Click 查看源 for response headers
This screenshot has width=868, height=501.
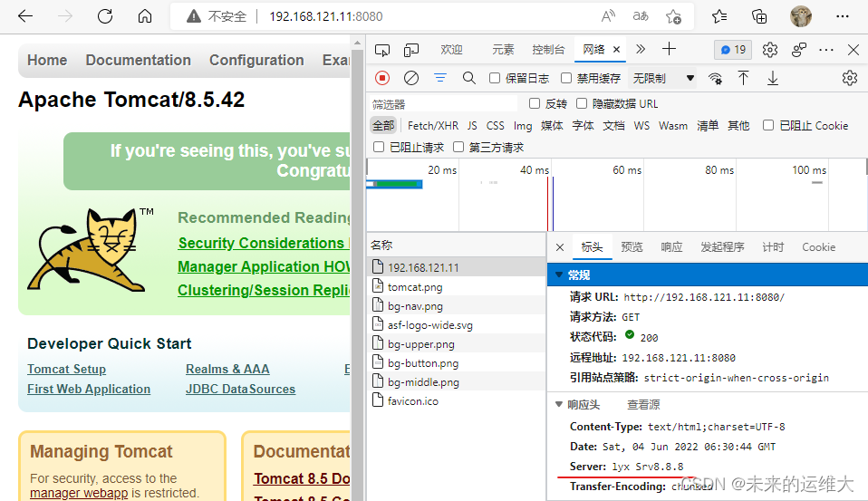tap(643, 405)
